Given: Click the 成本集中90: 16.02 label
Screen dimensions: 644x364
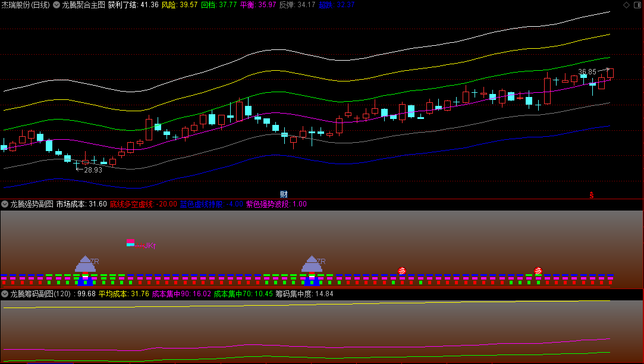Looking at the screenshot, I should click(x=181, y=294).
